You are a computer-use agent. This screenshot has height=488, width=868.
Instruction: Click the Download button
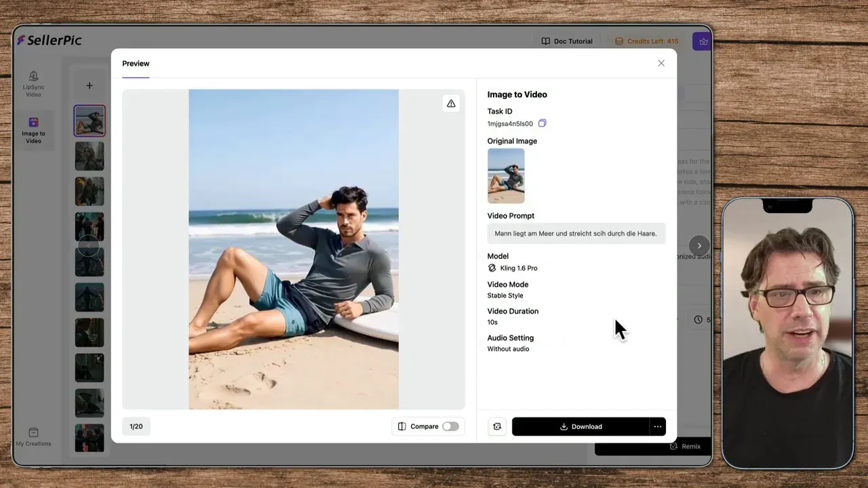click(x=580, y=426)
